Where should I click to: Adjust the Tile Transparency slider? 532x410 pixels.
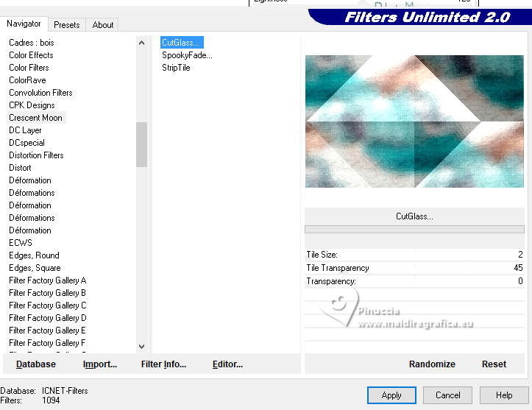(414, 268)
